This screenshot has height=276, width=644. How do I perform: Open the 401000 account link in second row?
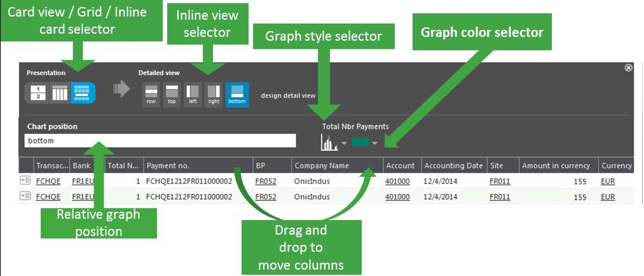[x=397, y=197]
